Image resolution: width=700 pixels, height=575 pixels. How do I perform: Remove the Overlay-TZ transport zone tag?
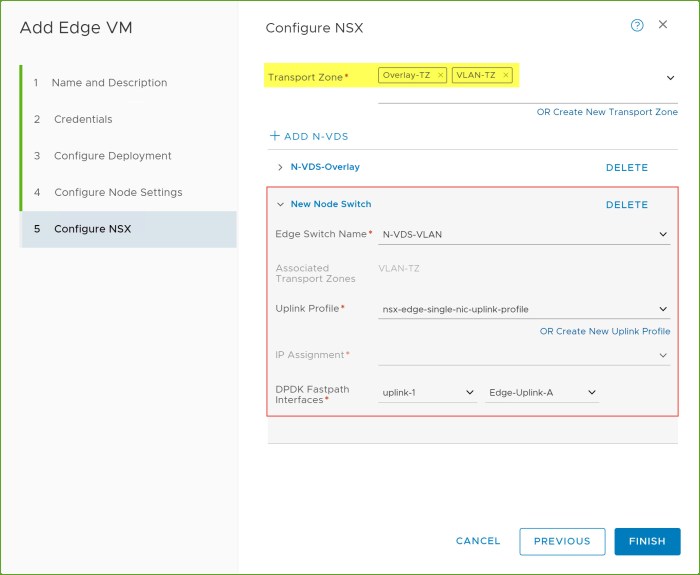pos(440,75)
